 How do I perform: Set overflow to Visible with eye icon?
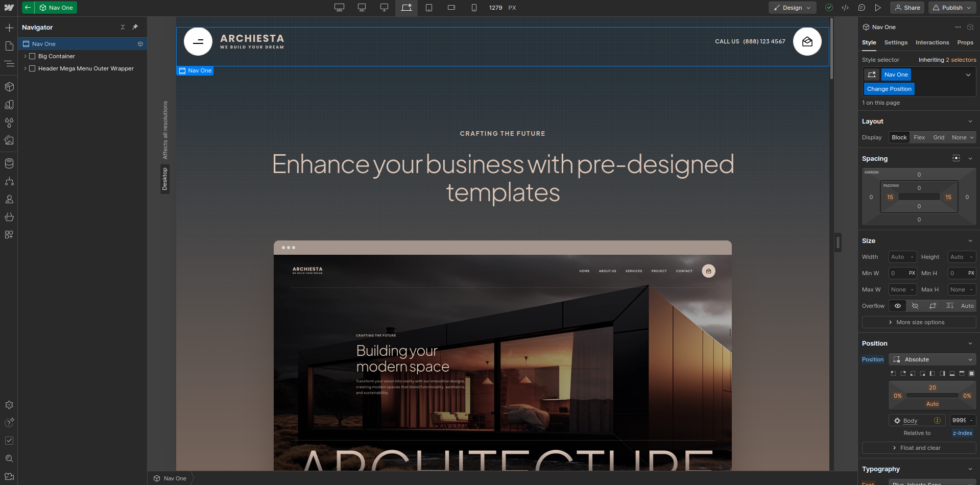click(x=897, y=306)
